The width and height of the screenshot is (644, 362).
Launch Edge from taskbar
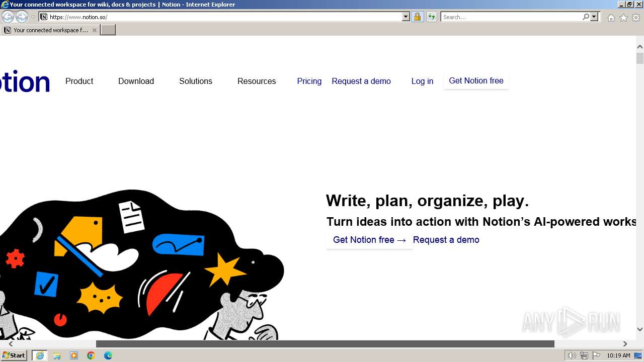click(x=108, y=355)
